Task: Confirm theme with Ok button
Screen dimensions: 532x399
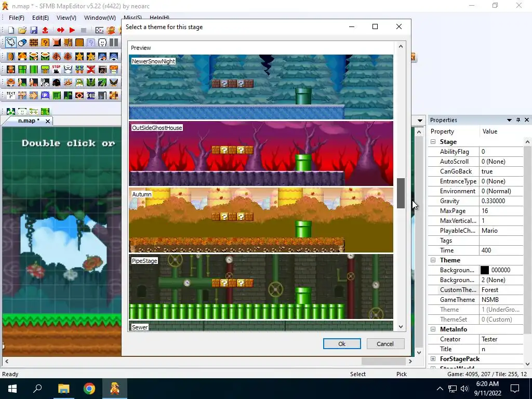Action: tap(342, 344)
